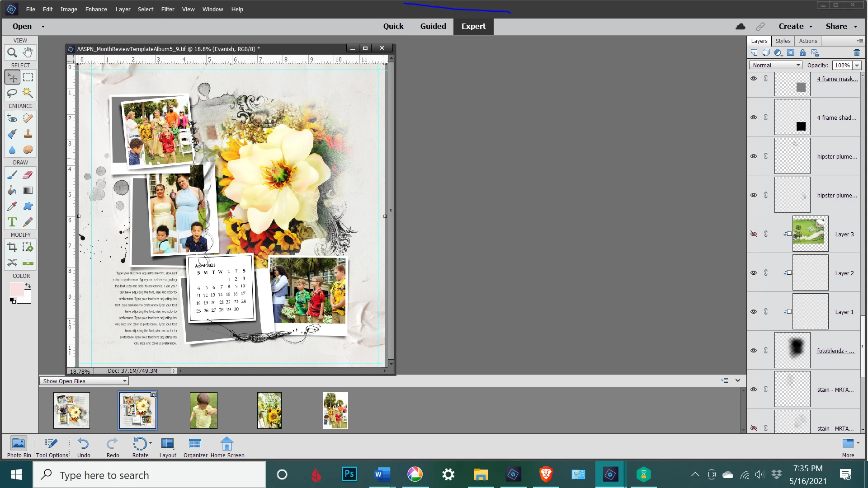Select the Hand tool
868x488 pixels.
tap(28, 52)
